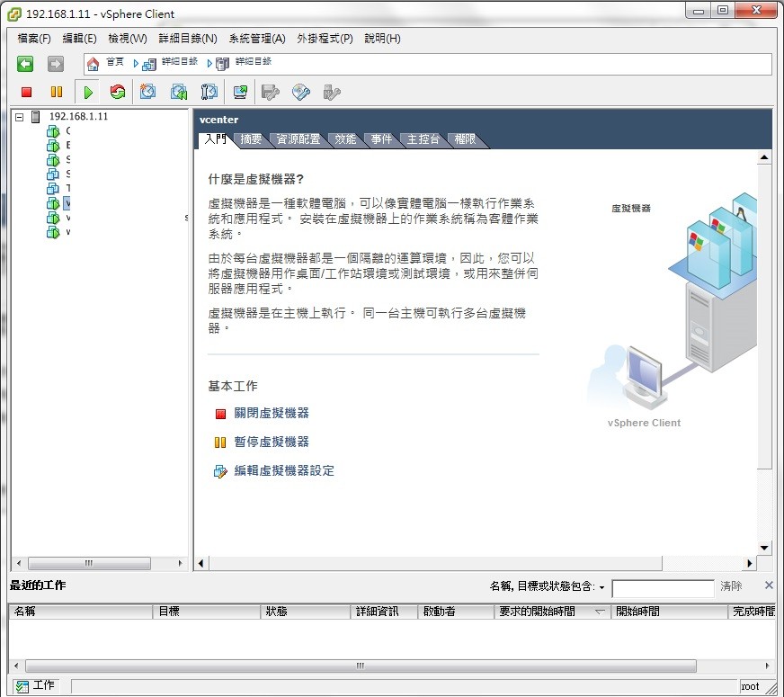
Task: Click the suspend (pause) toolbar icon
Action: click(57, 92)
